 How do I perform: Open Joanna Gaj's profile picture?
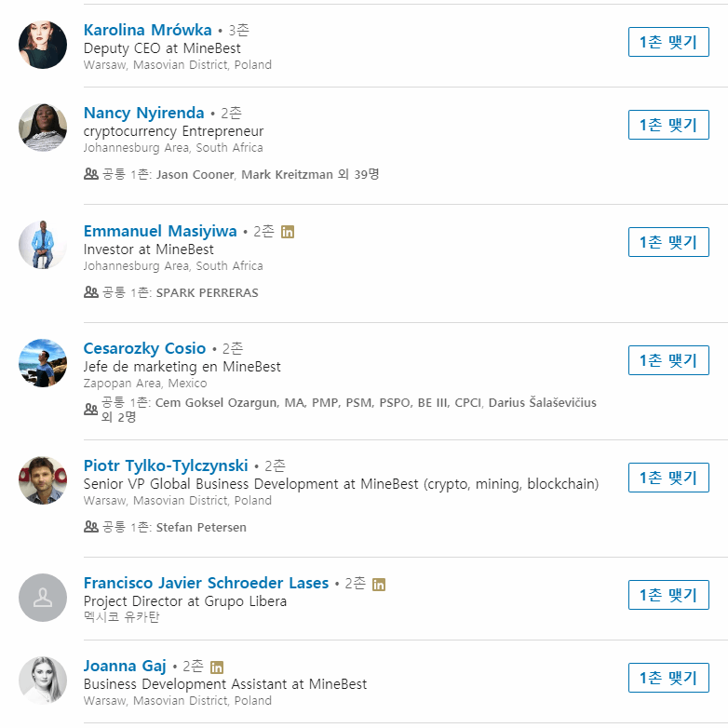click(43, 681)
